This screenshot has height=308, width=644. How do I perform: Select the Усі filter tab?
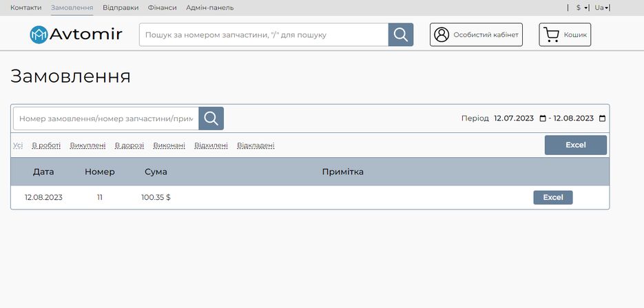[18, 145]
